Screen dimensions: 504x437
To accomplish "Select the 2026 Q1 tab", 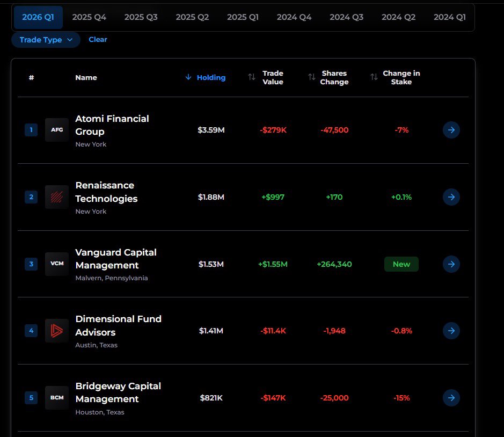I will click(x=38, y=17).
